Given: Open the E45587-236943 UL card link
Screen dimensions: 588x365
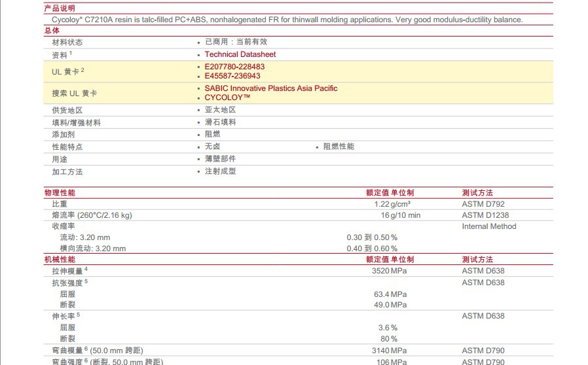Looking at the screenshot, I should (232, 76).
